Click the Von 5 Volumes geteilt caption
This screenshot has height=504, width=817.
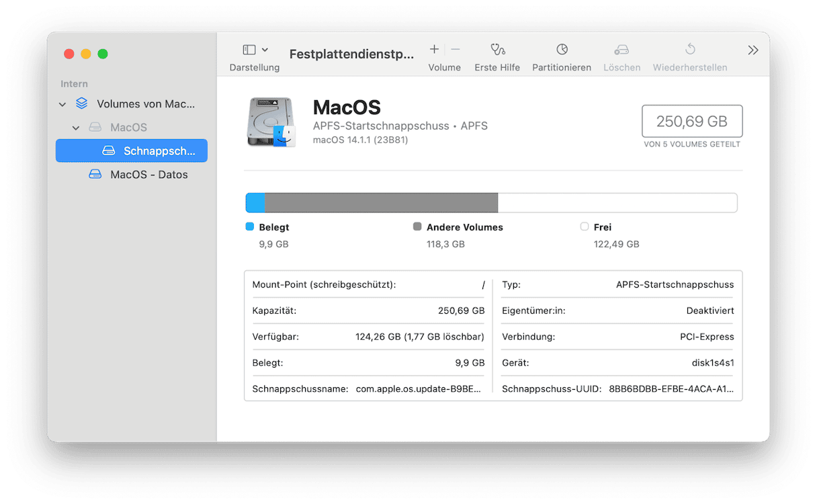692,144
